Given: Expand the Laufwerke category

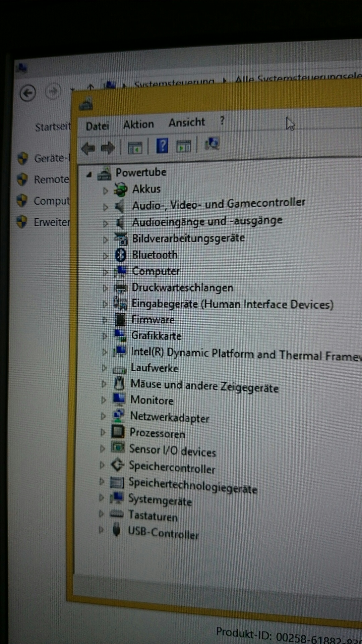Looking at the screenshot, I should click(104, 368).
